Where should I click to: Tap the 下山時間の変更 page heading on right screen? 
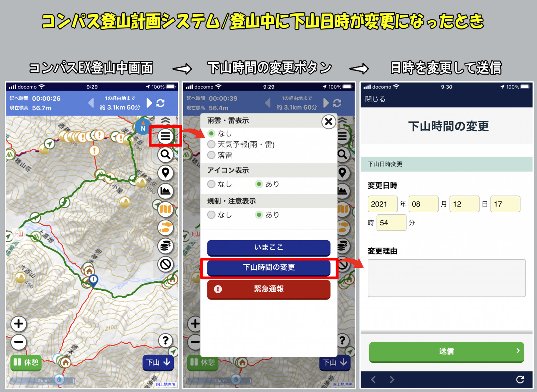[x=448, y=126]
